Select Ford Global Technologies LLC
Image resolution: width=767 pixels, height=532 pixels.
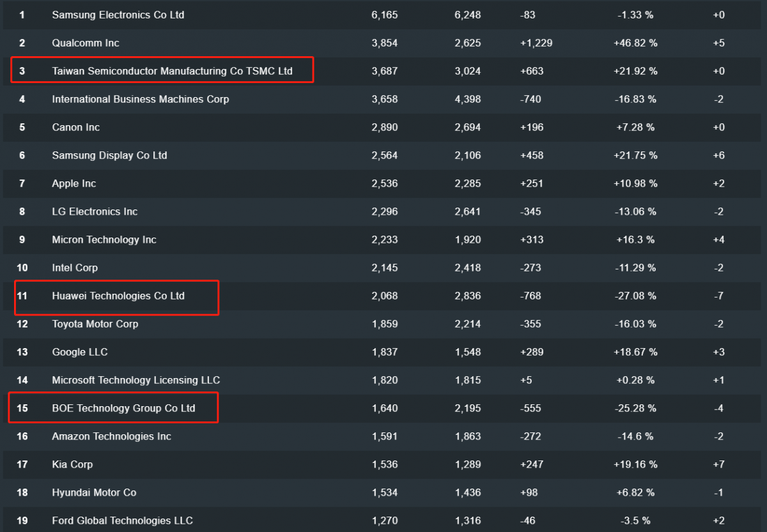tap(122, 521)
